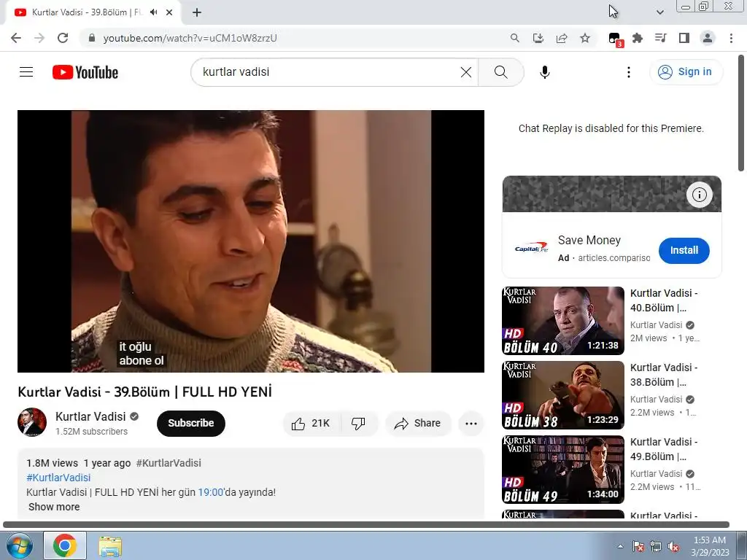Open Action Center flag tray icon
The height and width of the screenshot is (560, 747).
(x=638, y=546)
